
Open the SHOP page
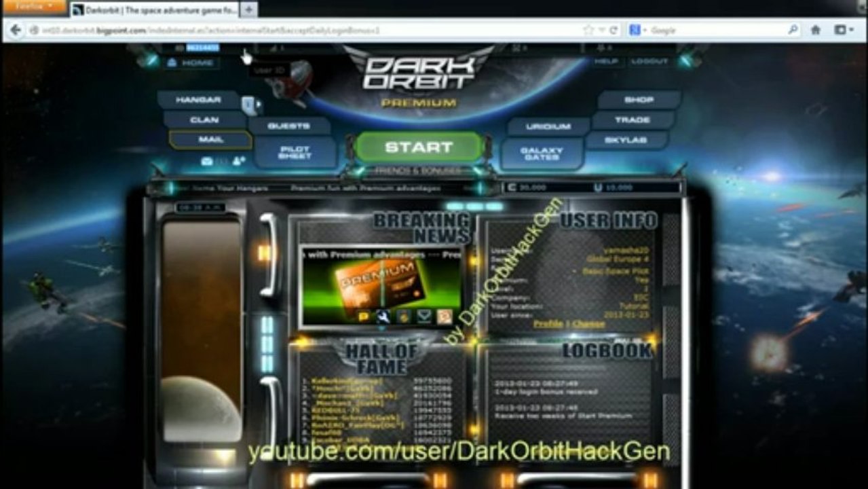point(639,99)
